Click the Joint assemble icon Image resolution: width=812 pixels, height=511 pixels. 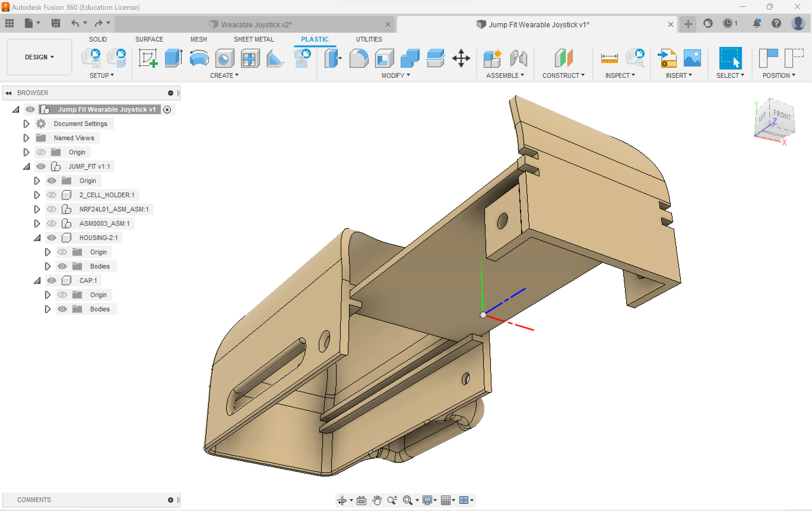pyautogui.click(x=518, y=58)
